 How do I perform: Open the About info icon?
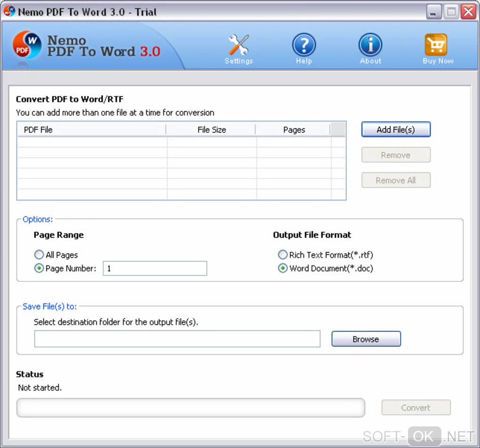(370, 45)
